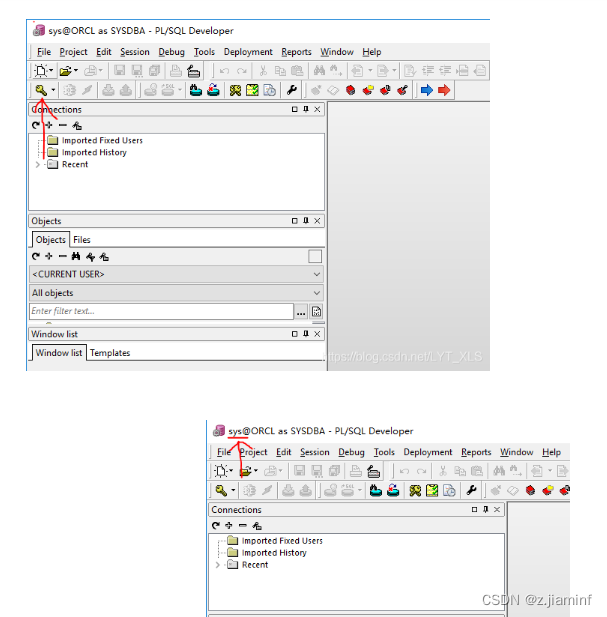Screen dimensions: 607x617
Task: Click the wrench preferences icon in upper window
Action: [292, 90]
